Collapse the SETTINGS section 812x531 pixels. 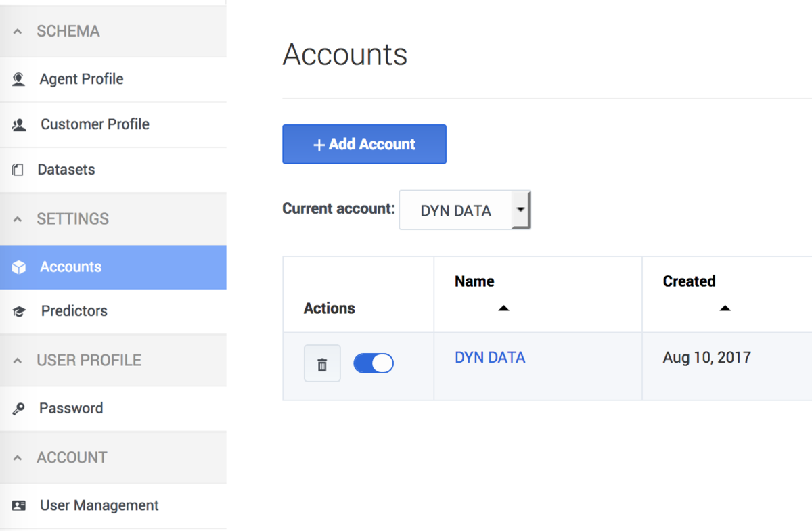point(18,219)
